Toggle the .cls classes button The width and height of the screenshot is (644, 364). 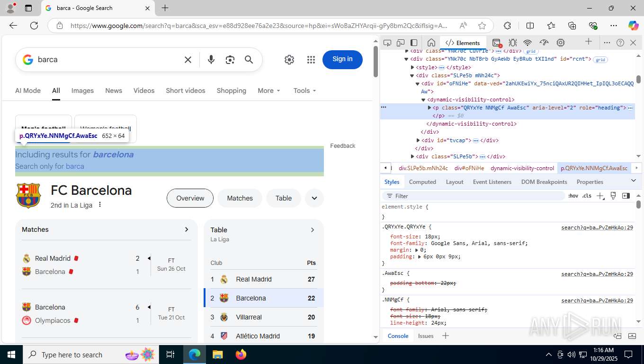587,196
